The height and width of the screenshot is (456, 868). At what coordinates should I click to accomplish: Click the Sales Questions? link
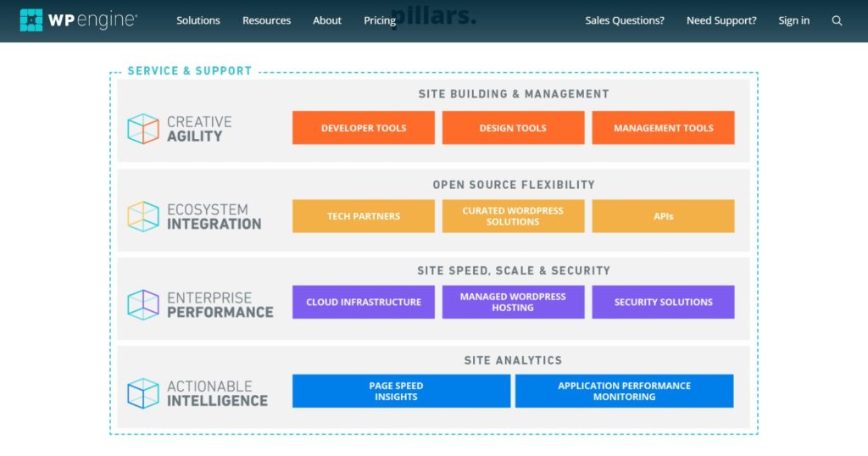click(x=625, y=20)
